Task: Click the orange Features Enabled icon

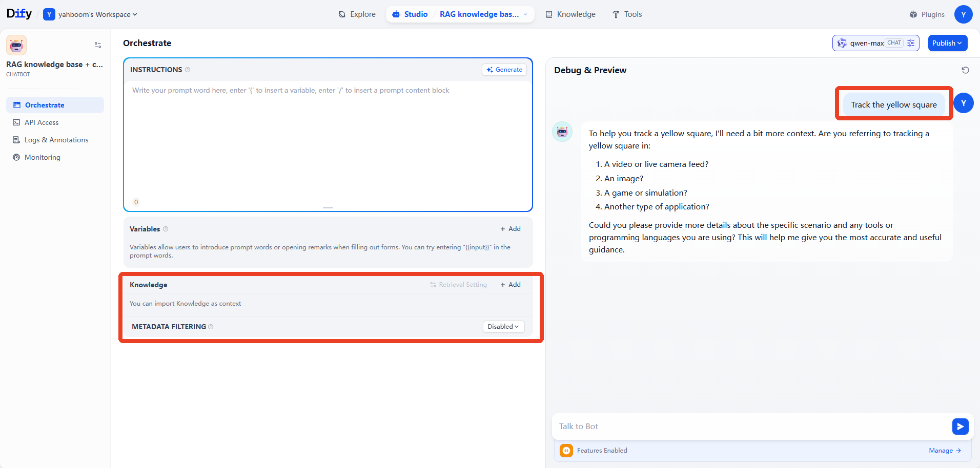Action: pyautogui.click(x=566, y=451)
